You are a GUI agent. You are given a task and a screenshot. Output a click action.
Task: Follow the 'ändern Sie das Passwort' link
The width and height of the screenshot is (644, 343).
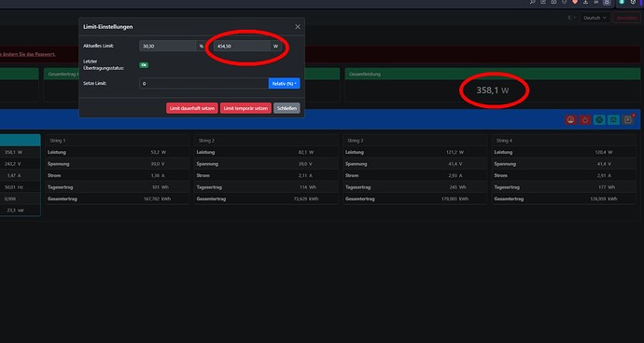27,54
